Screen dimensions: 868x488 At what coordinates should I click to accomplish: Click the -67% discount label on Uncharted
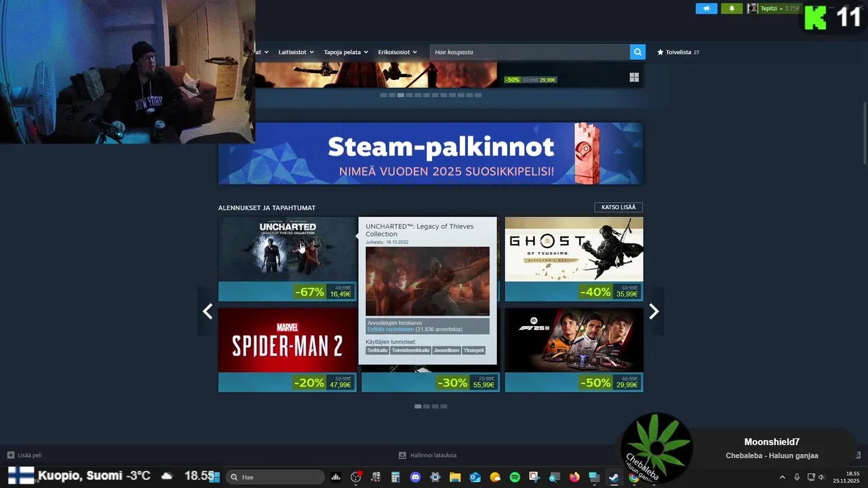[310, 292]
